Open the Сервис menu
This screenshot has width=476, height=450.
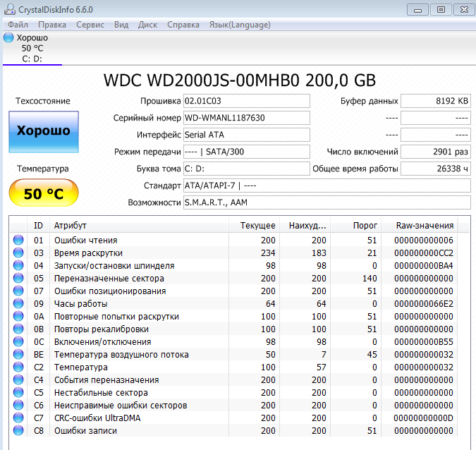point(90,25)
